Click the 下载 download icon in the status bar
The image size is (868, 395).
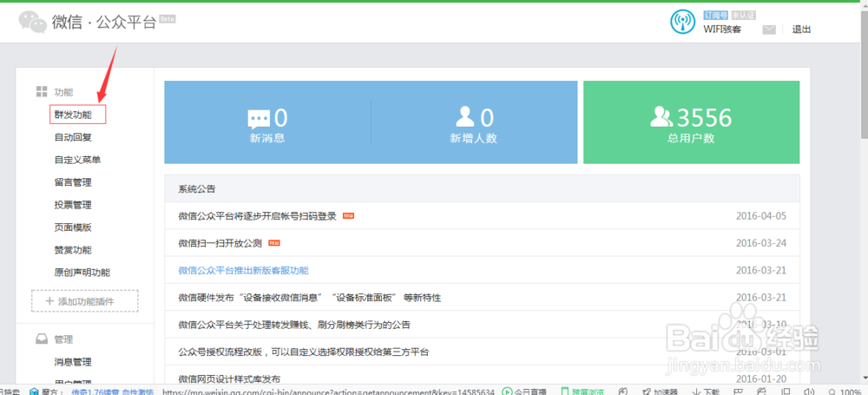(695, 392)
